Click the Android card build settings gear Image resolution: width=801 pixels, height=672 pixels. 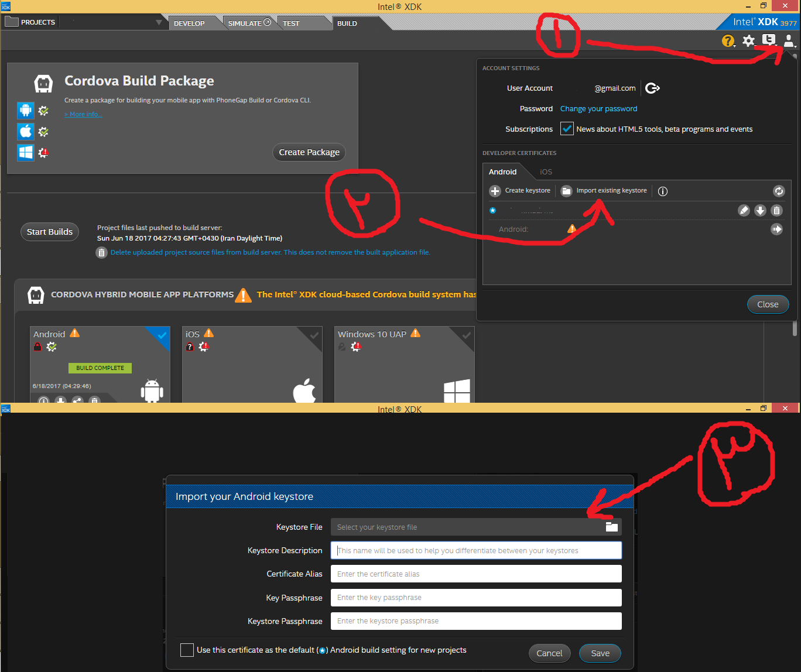[52, 347]
